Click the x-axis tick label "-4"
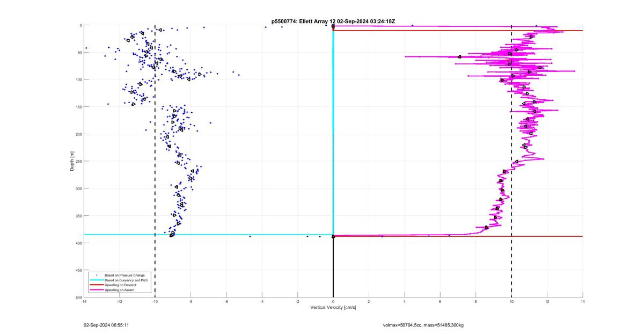 click(x=262, y=302)
